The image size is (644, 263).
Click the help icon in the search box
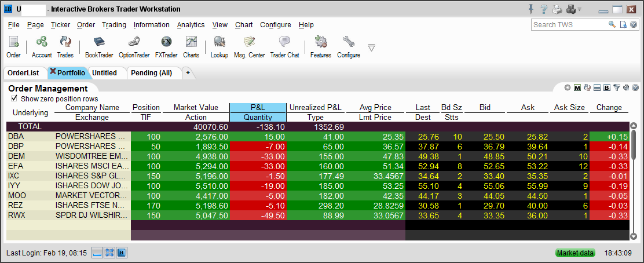(x=634, y=24)
